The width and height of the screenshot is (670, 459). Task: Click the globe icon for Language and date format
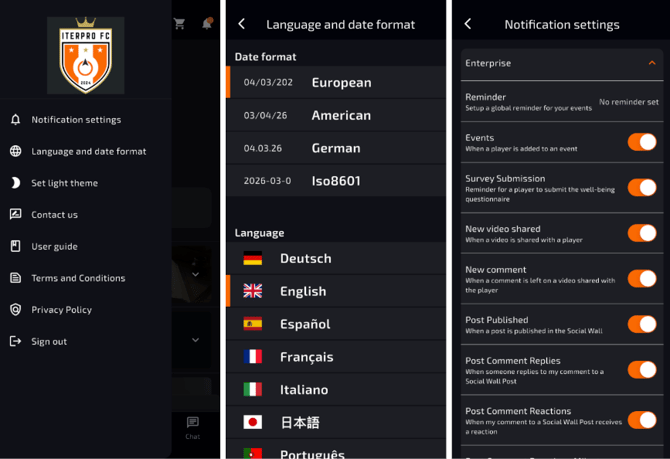[x=15, y=151]
